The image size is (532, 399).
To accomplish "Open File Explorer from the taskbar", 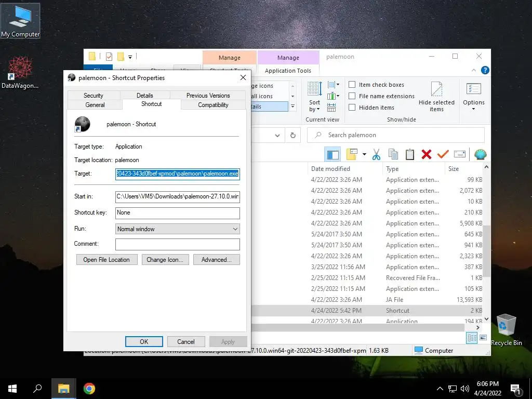I will click(63, 389).
